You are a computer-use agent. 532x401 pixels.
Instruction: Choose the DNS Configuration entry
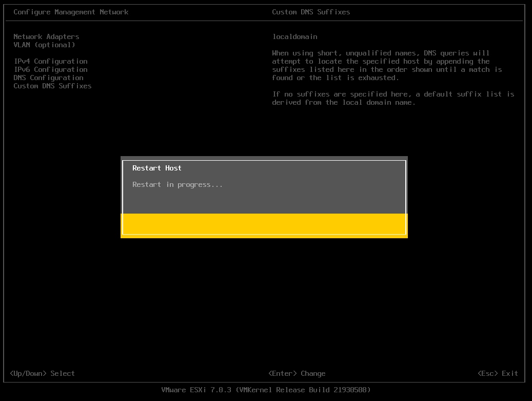pyautogui.click(x=48, y=78)
